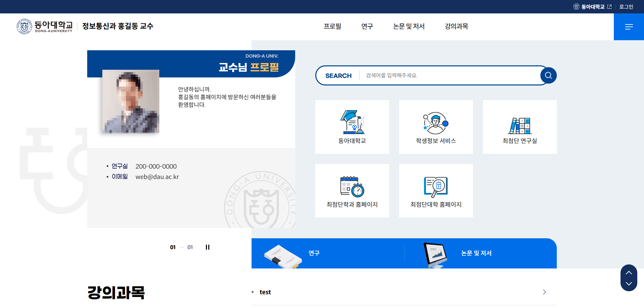Expand the test lecture item arrow
The width and height of the screenshot is (644, 308).
click(544, 292)
